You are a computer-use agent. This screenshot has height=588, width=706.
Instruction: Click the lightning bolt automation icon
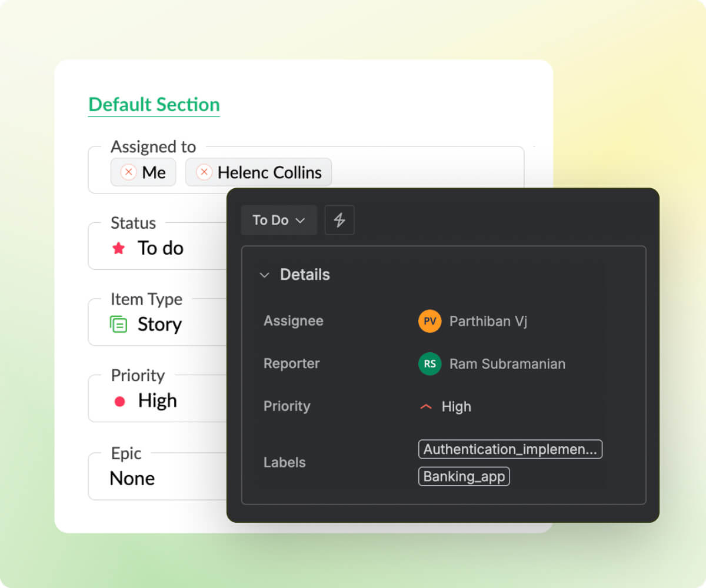[339, 220]
